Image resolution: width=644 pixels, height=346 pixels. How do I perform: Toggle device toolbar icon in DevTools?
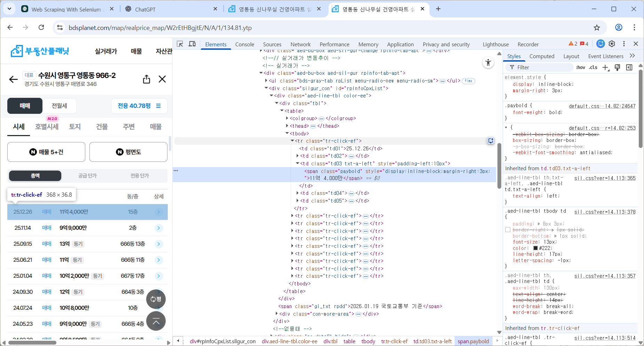[192, 44]
